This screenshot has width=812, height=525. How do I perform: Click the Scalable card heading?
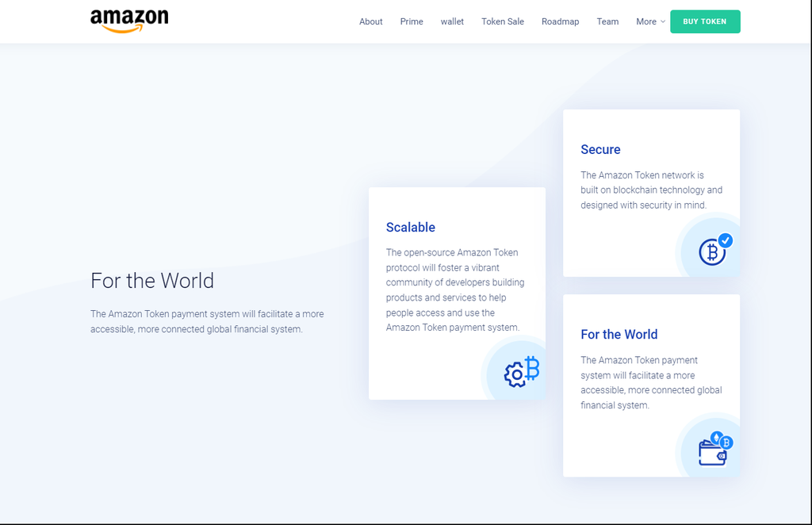410,228
